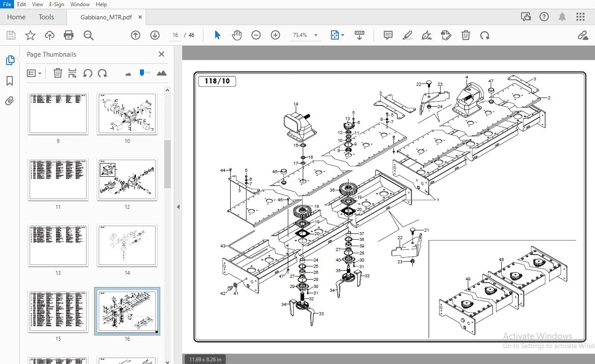Zoom out with the minus button

(x=256, y=35)
